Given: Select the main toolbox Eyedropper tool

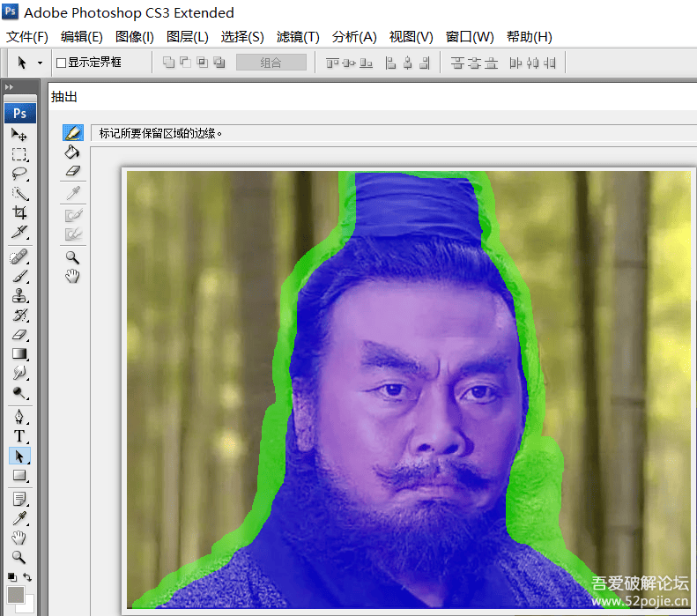Looking at the screenshot, I should 19,519.
